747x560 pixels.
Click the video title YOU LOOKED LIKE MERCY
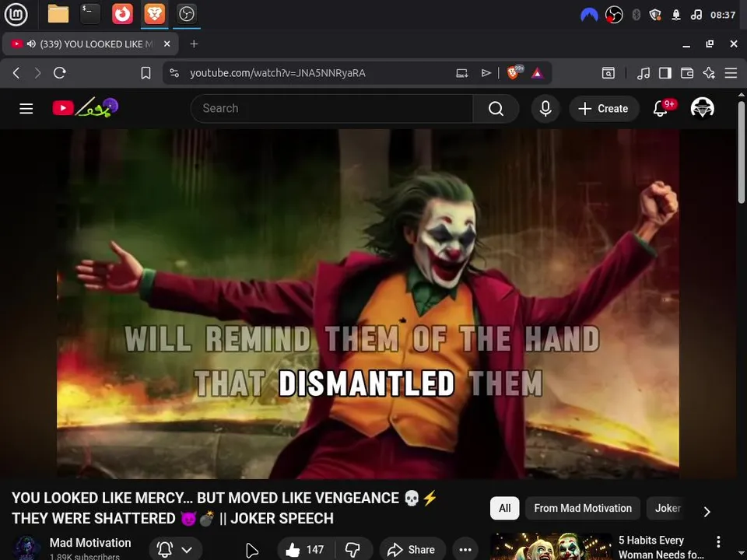pyautogui.click(x=224, y=508)
